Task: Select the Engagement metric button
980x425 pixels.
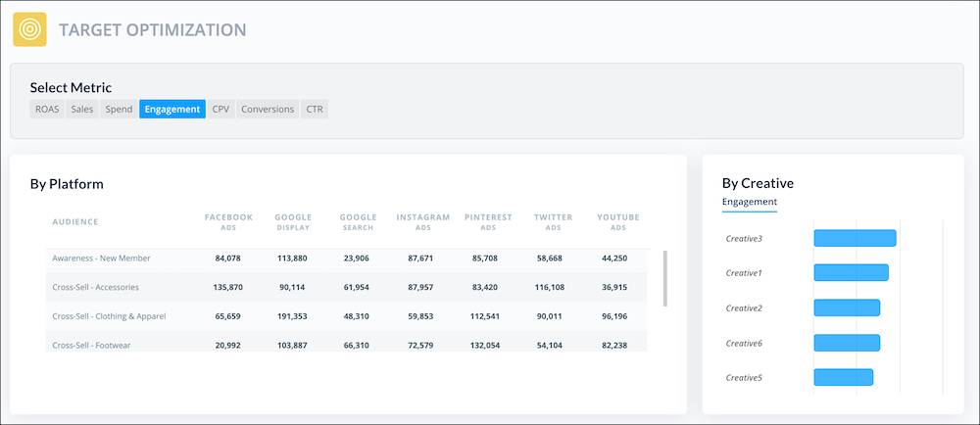Action: coord(172,110)
